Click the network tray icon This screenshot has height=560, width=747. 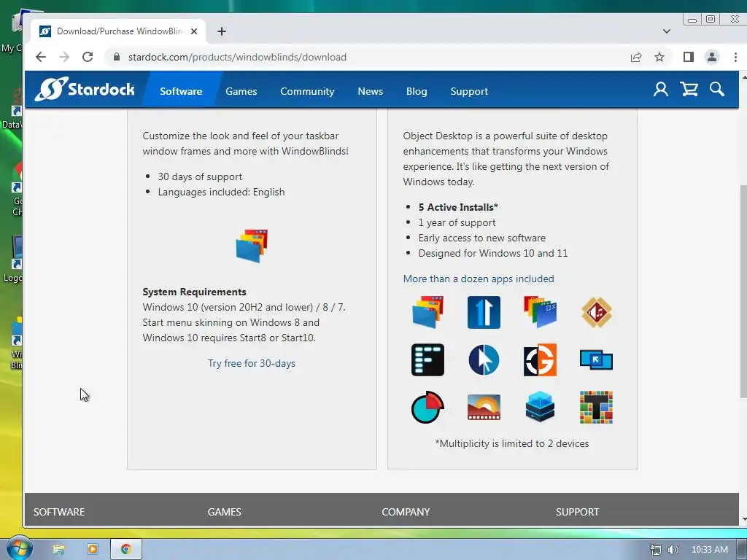coord(656,550)
